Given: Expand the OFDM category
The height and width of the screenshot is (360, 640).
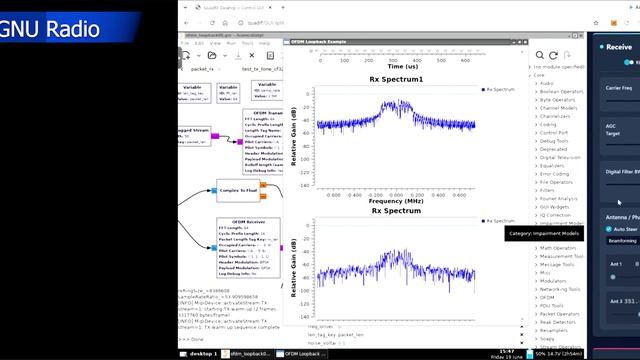Looking at the screenshot, I should tap(536, 298).
